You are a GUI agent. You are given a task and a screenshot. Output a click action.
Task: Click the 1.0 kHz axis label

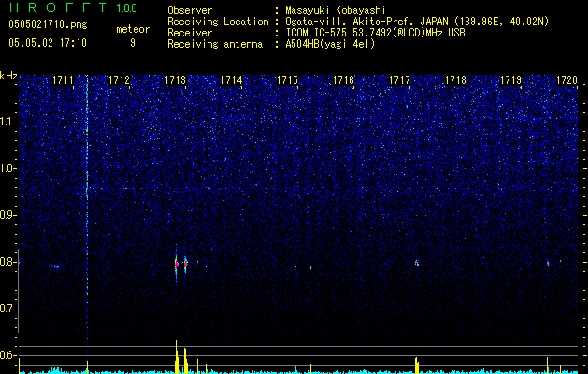click(7, 168)
